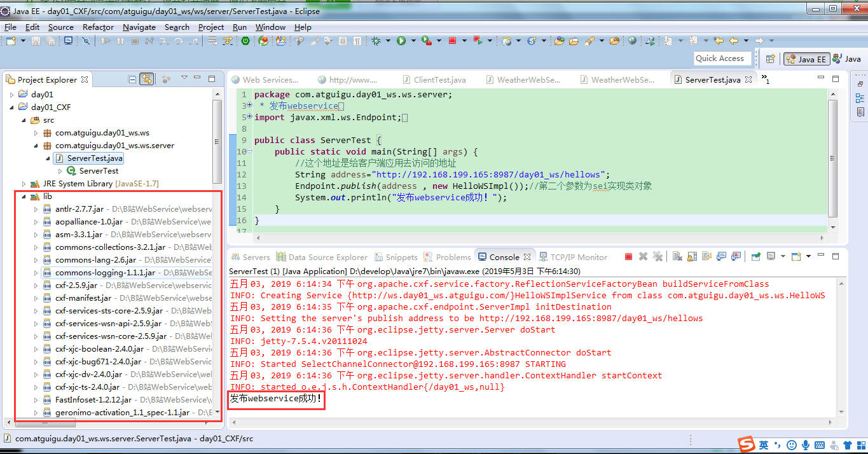Toggle Link with Editor in Project Explorer
The width and height of the screenshot is (868, 454).
tap(147, 79)
